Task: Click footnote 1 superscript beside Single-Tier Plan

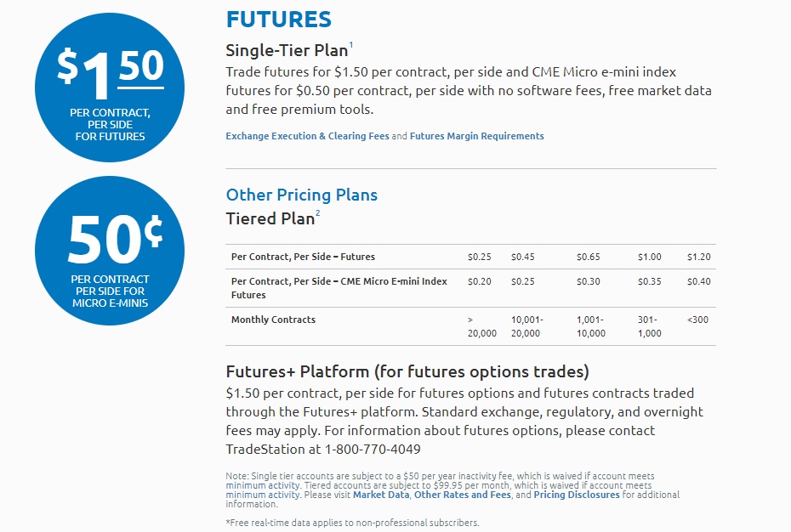Action: point(351,44)
